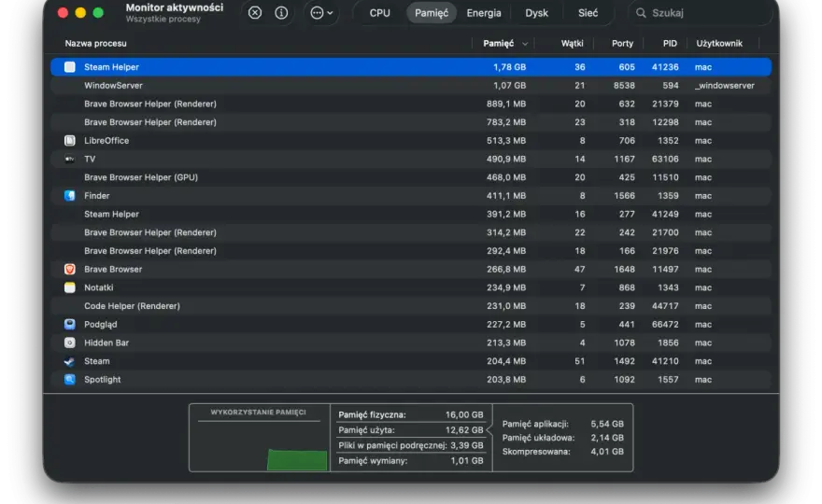Click the Hidden Bar app icon
822x504 pixels.
70,343
